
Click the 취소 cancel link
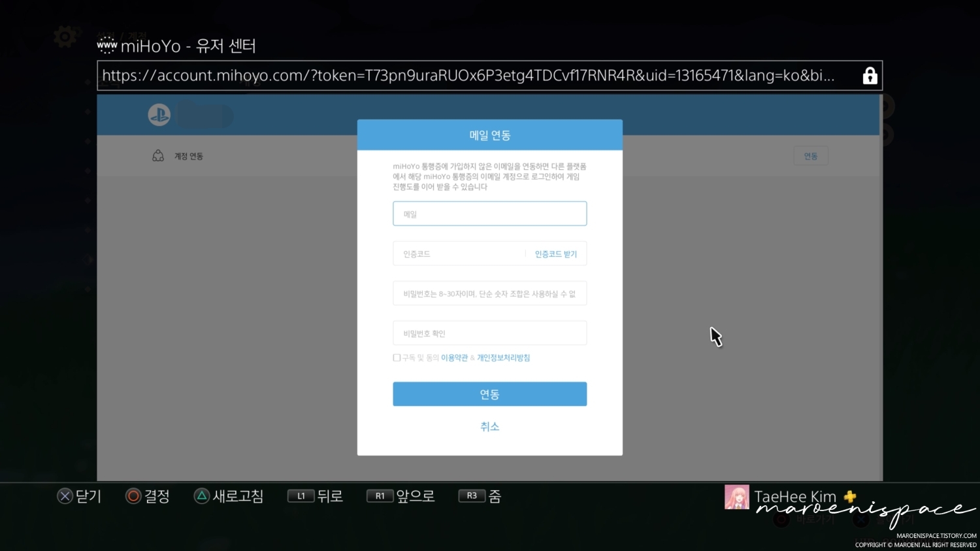point(489,426)
